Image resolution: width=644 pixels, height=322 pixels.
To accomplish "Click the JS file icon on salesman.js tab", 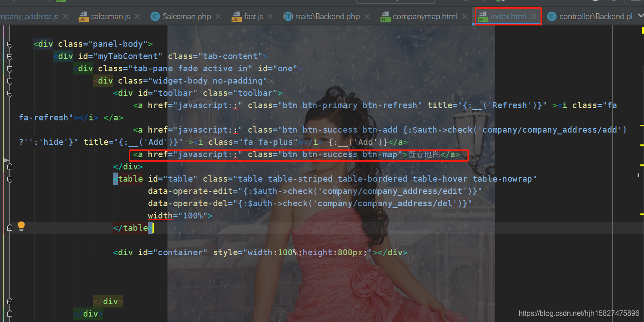I will coord(83,16).
